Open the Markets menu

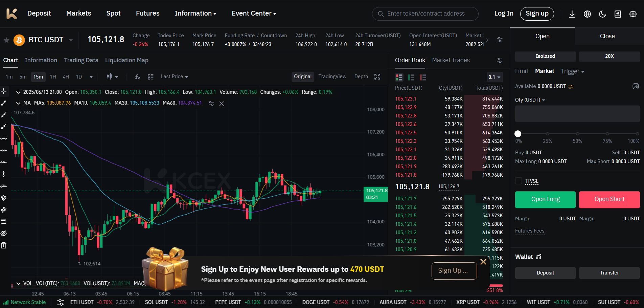click(x=79, y=14)
